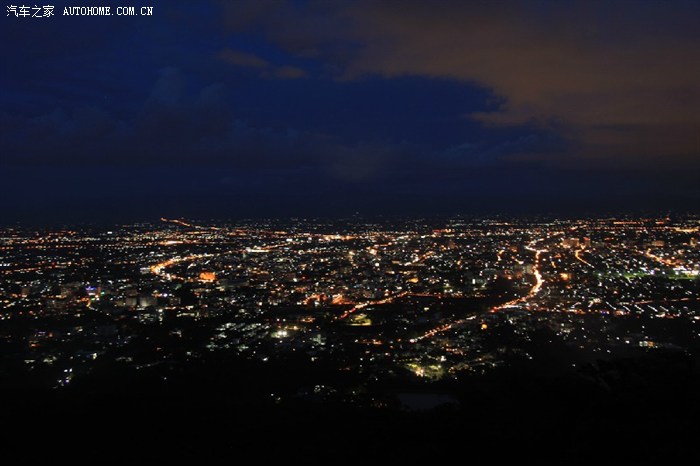This screenshot has height=466, width=700.
Task: Click the dark hillside foreground at bottom
Action: coord(350,430)
